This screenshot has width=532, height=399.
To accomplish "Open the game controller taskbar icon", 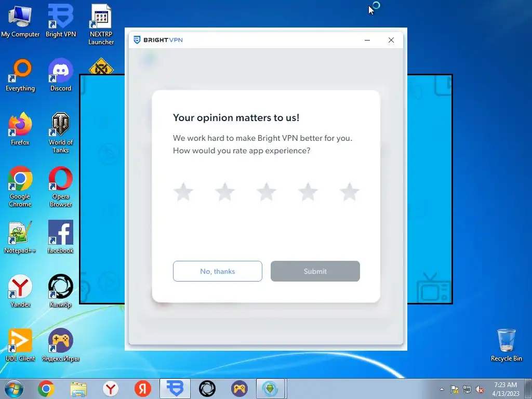I will 240,389.
